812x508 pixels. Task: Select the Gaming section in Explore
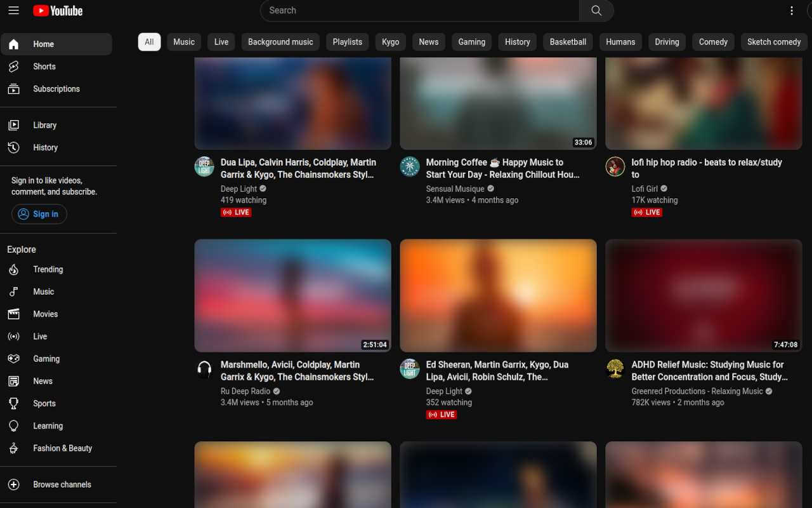[46, 359]
